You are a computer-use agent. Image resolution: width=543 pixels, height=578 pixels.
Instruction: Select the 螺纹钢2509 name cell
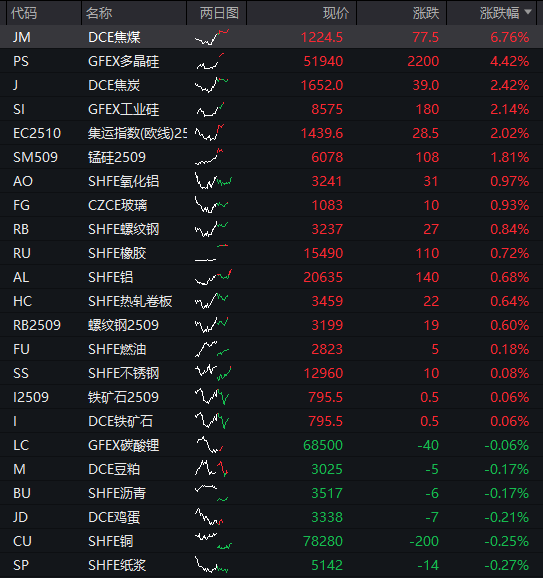[123, 325]
